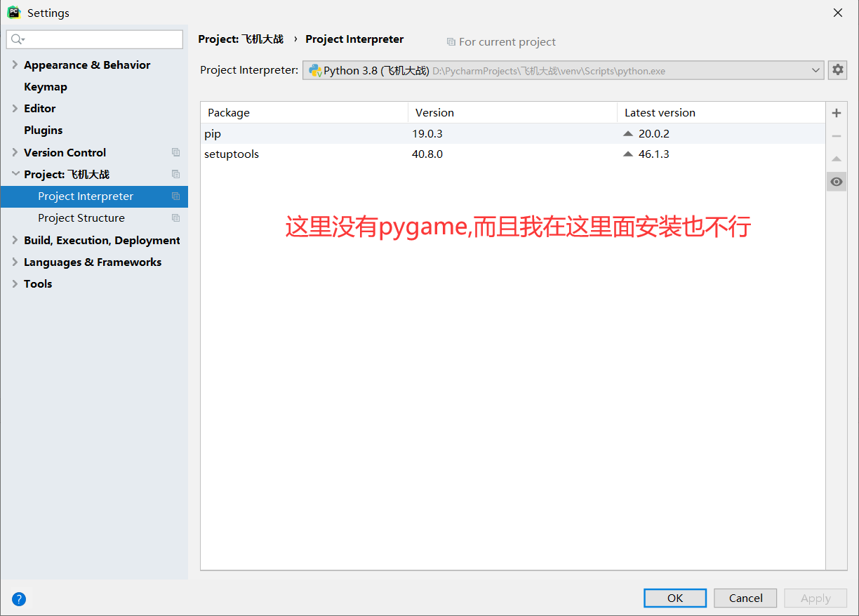Click the project-level icon beside Project: 飞机大战
The image size is (859, 616).
click(x=175, y=174)
